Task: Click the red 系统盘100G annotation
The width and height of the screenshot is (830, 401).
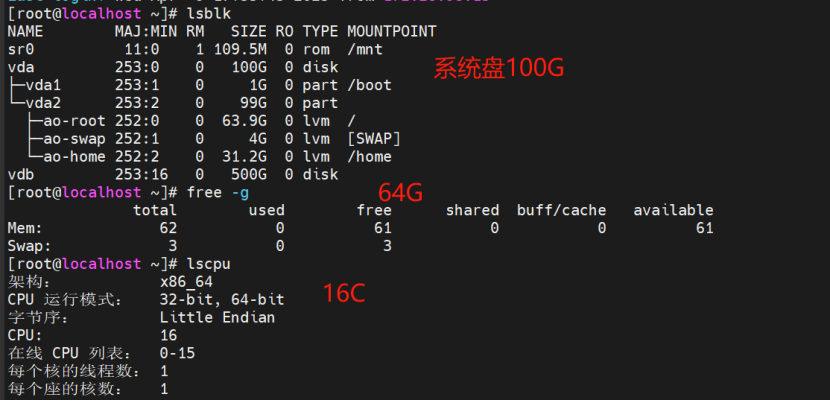Action: click(499, 68)
